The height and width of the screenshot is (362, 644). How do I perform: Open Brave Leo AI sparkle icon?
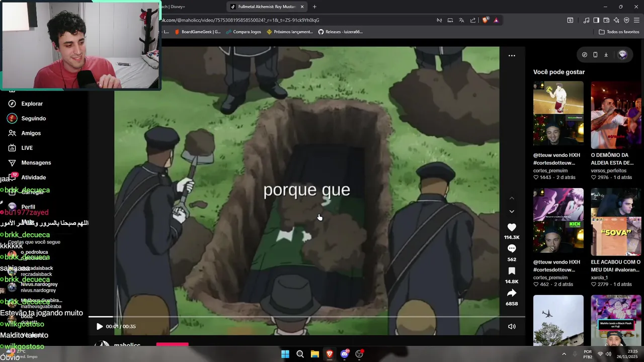[616, 20]
